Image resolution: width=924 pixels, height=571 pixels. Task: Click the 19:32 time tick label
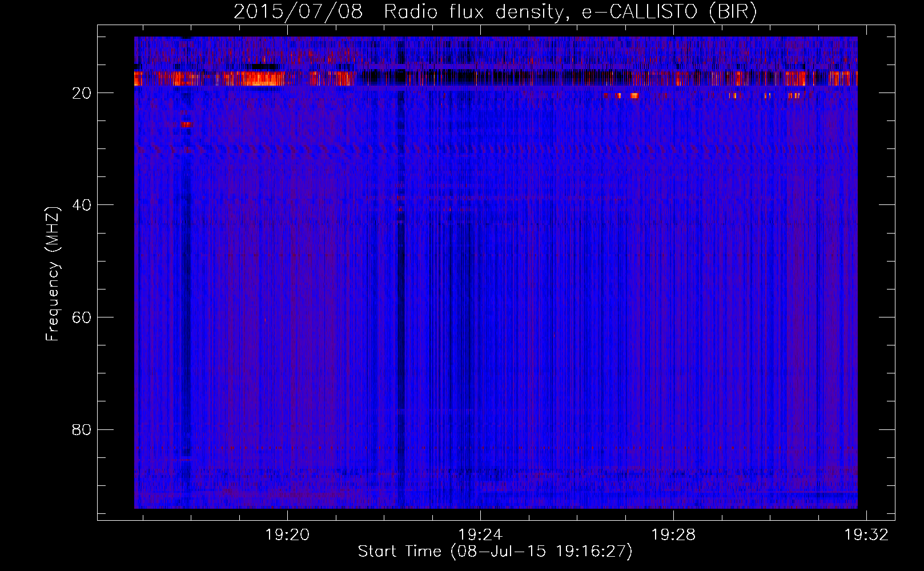pos(866,534)
